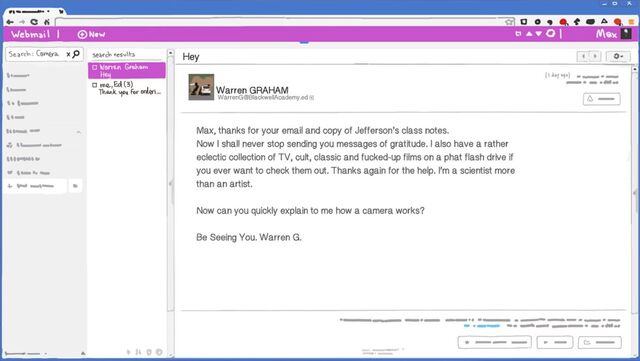Run the search with the magnifying glass icon
This screenshot has width=640, height=361.
click(x=76, y=54)
